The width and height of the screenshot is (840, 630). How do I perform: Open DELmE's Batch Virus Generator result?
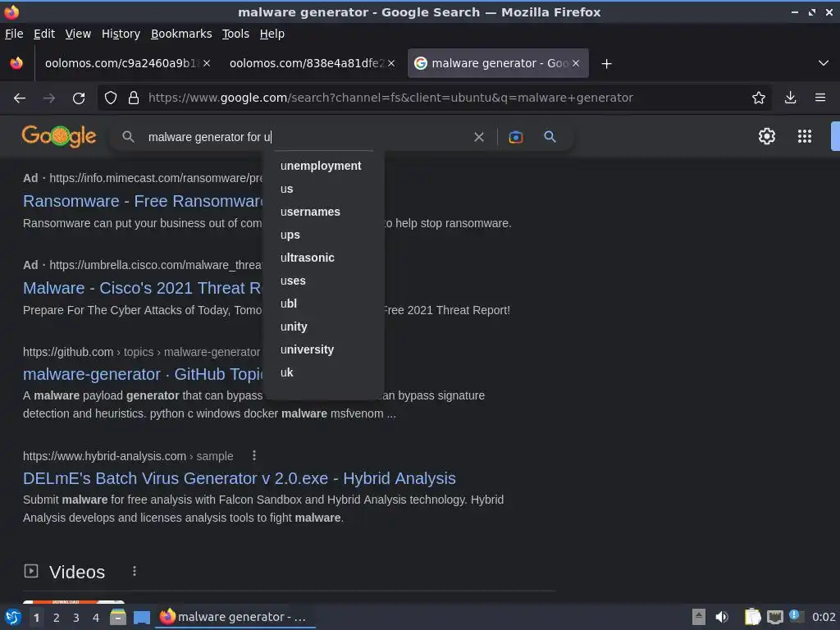coord(240,478)
